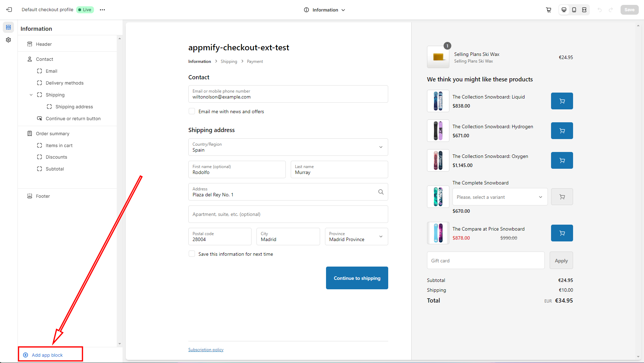The width and height of the screenshot is (644, 363).
Task: Click the Continue to shipping button
Action: coord(357,278)
